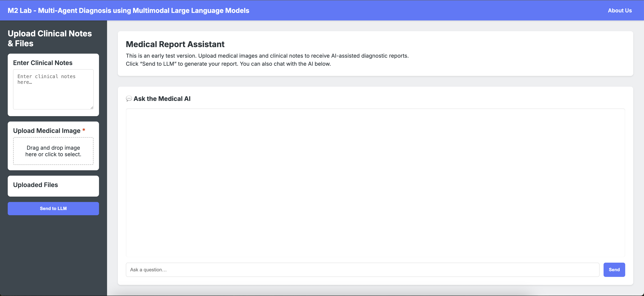Click the Upload Clinical Notes & Files heading
Screen dimensions: 644x296
pyautogui.click(x=50, y=38)
